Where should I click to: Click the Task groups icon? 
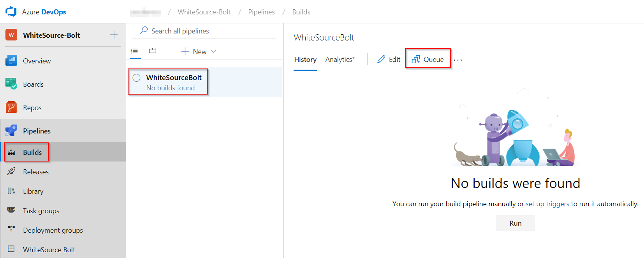11,211
